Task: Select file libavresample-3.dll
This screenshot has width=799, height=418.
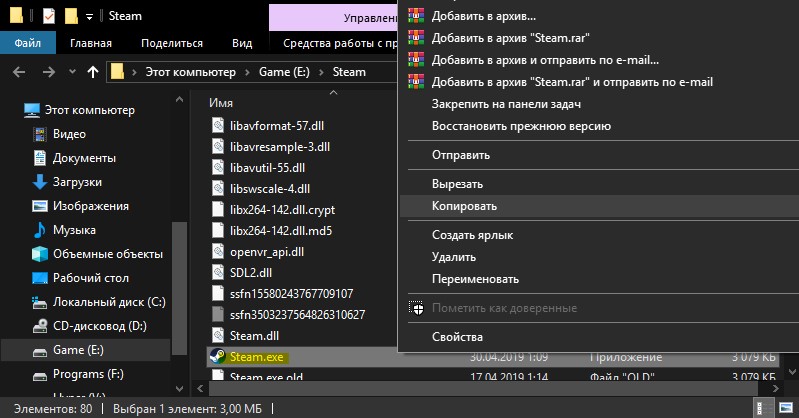Action: tap(280, 147)
